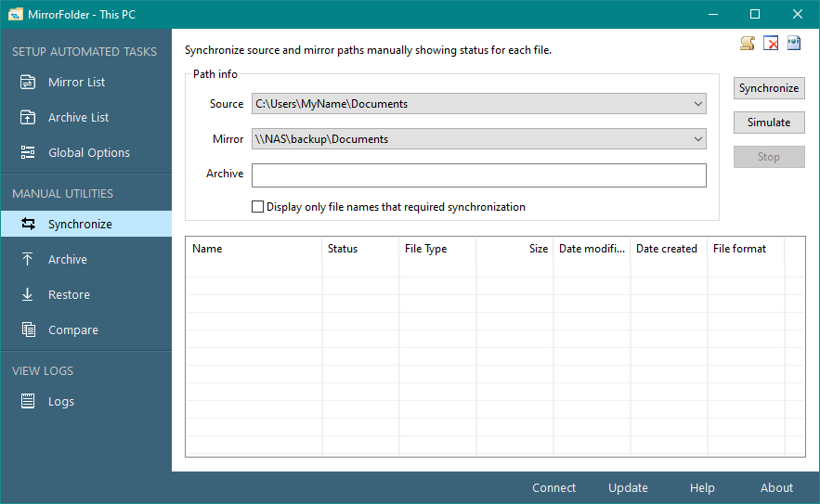
Task: Click the 'SETUP AUTOMATED TASKS' heading
Action: [x=85, y=52]
